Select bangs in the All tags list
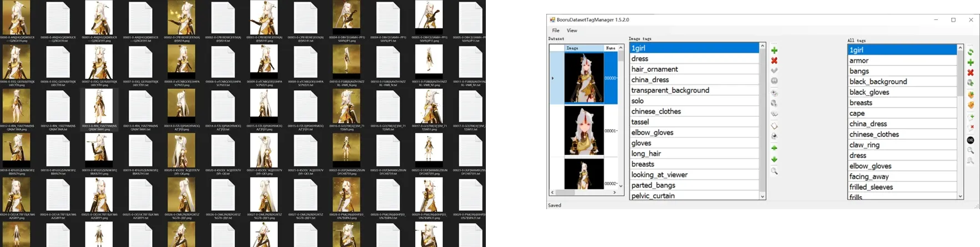 902,71
